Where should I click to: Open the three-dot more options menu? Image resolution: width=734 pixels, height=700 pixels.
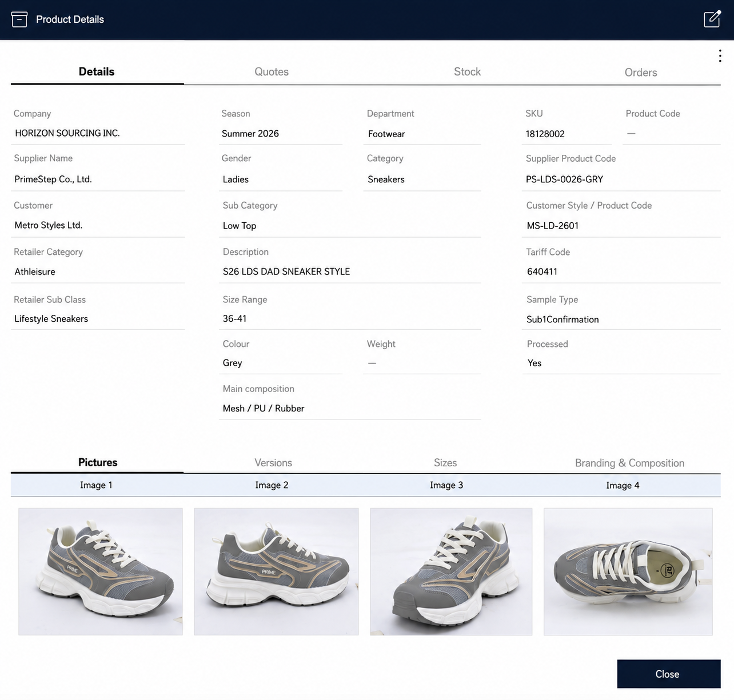720,55
